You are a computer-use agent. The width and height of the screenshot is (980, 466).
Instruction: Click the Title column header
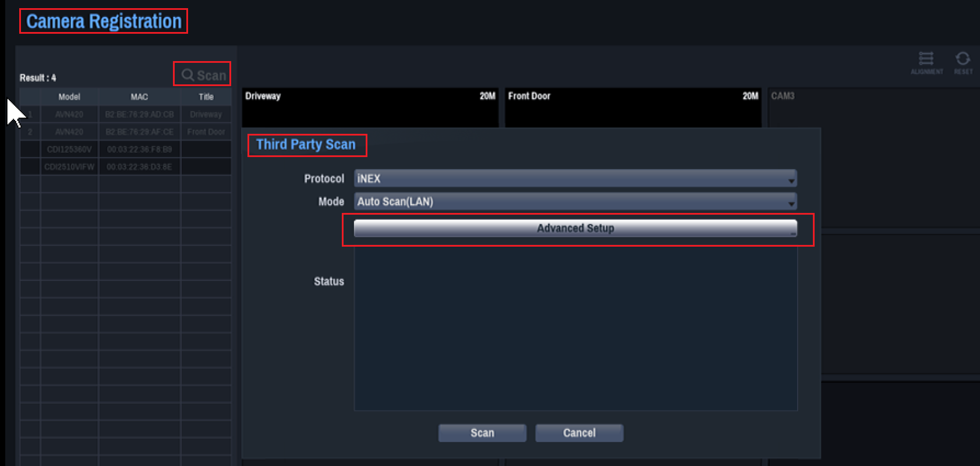tap(206, 97)
